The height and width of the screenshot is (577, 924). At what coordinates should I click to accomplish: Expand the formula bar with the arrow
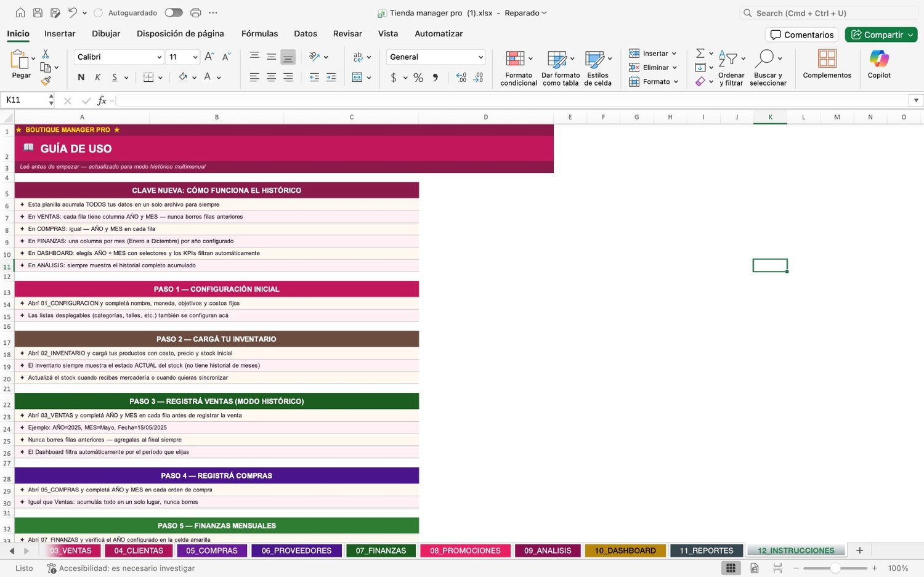916,100
